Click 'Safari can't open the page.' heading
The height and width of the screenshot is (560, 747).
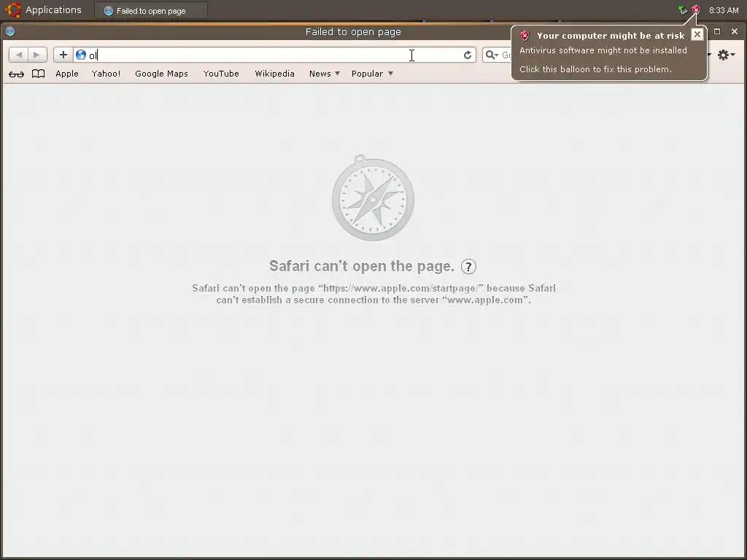[362, 266]
